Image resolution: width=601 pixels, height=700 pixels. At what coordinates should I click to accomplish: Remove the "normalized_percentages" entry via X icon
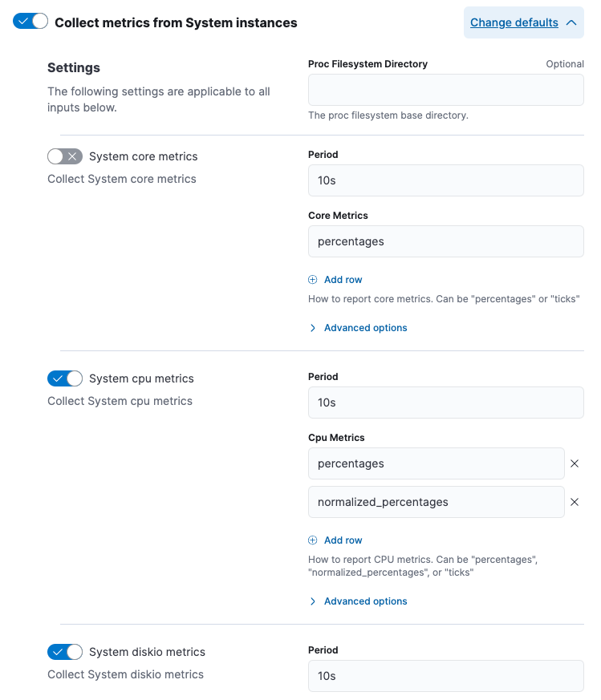point(575,502)
